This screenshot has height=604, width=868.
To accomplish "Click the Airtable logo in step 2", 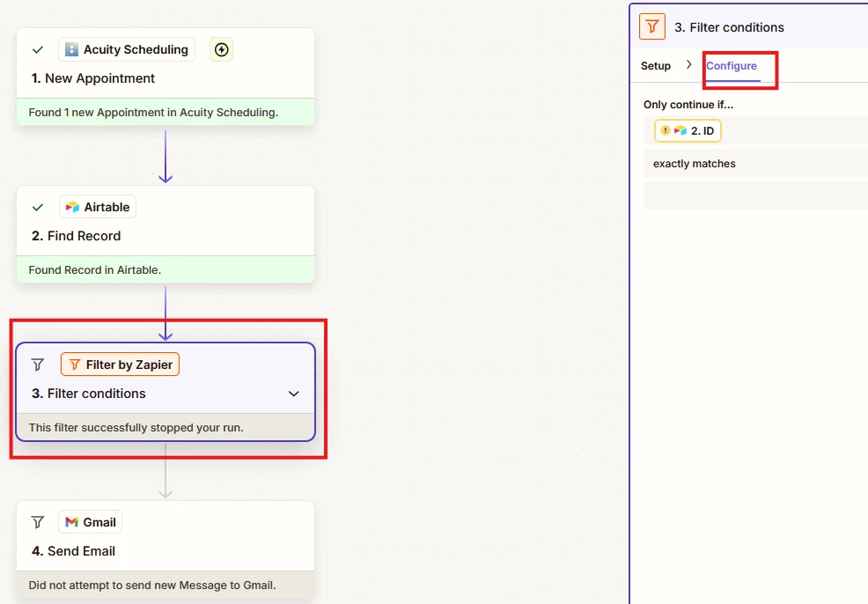I will (x=72, y=207).
